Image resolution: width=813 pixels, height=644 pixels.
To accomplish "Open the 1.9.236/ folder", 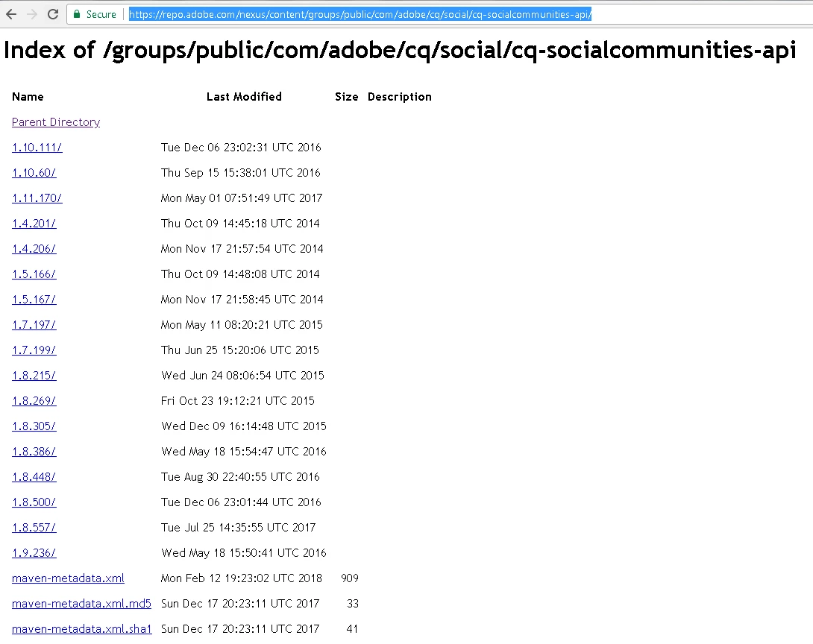I will [34, 554].
